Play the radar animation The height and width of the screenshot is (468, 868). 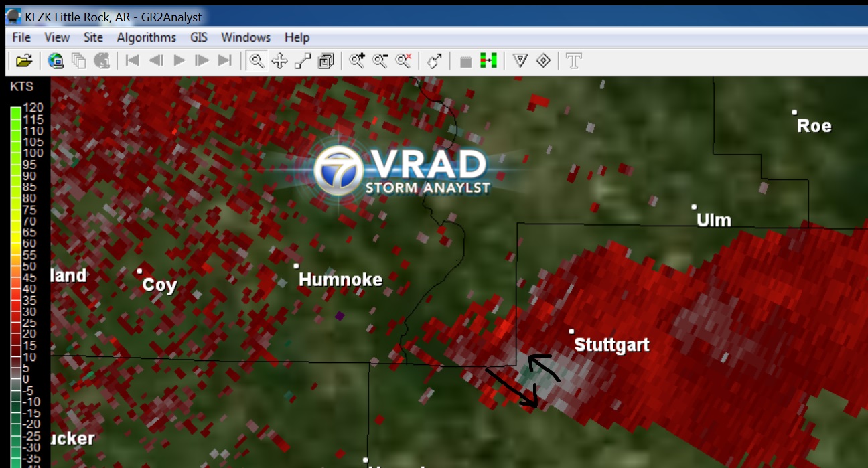(179, 61)
